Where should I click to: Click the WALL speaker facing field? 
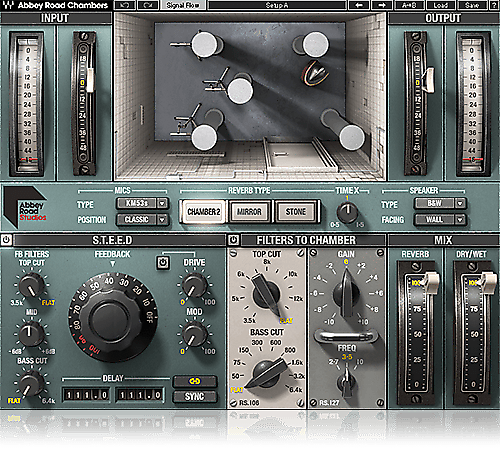pyautogui.click(x=434, y=219)
